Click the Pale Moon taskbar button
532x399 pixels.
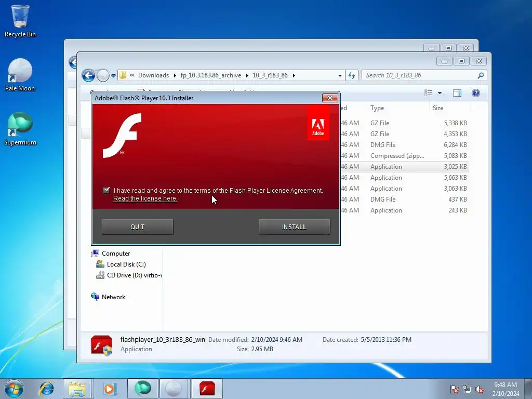[174, 389]
